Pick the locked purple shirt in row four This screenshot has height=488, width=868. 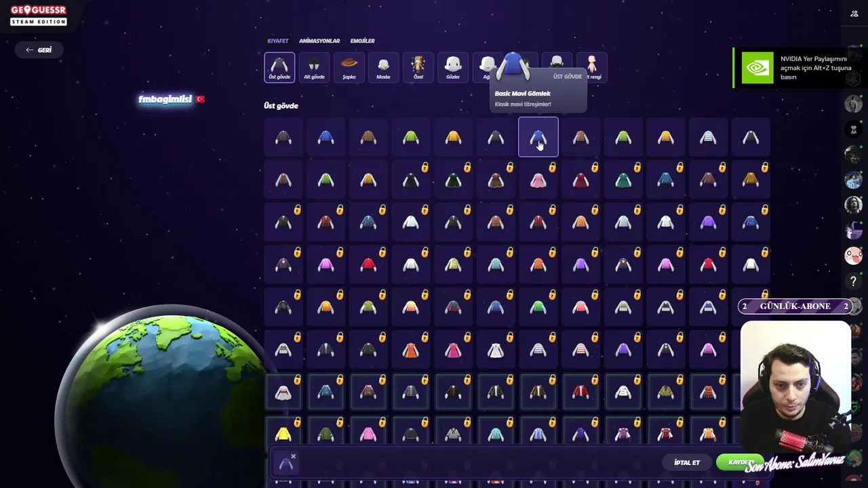pyautogui.click(x=580, y=264)
